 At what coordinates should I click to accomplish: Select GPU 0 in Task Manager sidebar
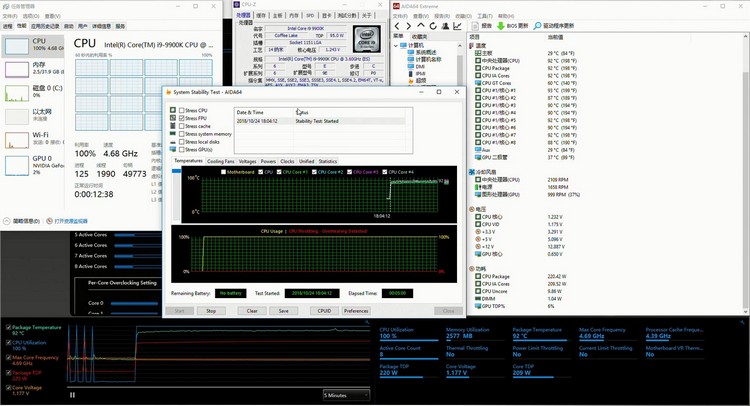pos(33,165)
